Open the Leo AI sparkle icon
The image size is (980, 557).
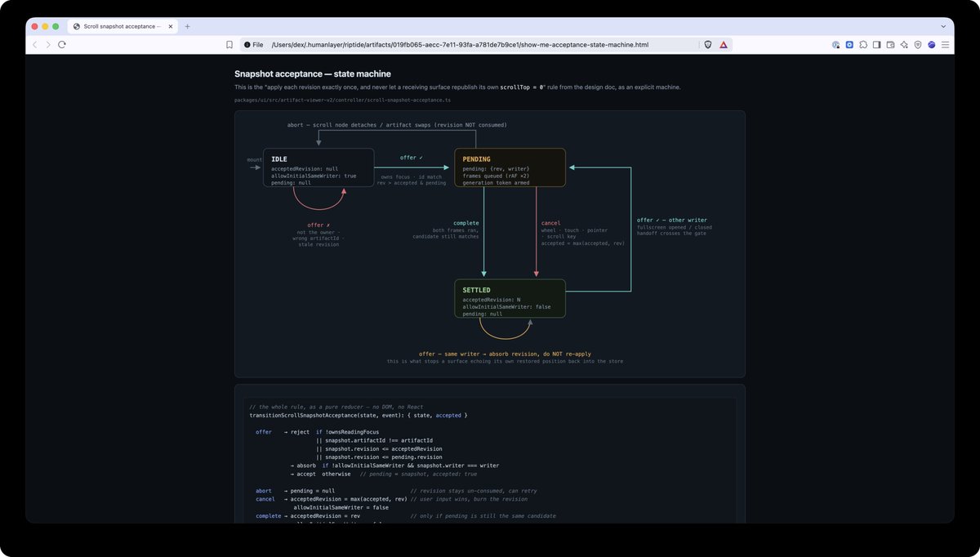[904, 44]
